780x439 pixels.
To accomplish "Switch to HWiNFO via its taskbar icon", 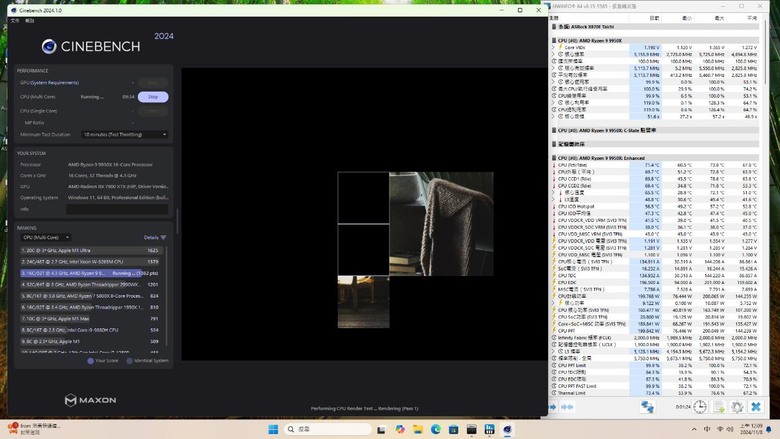I will 489,430.
